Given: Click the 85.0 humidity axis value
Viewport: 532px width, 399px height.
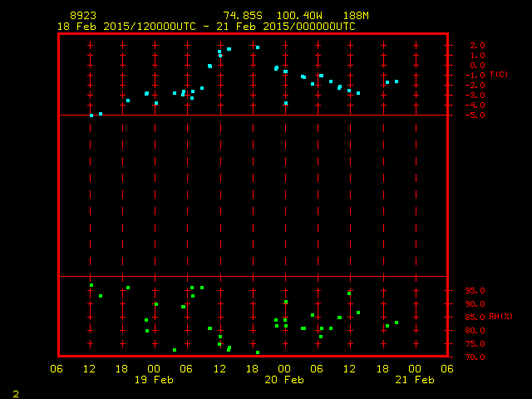Looking at the screenshot, I should tap(477, 318).
